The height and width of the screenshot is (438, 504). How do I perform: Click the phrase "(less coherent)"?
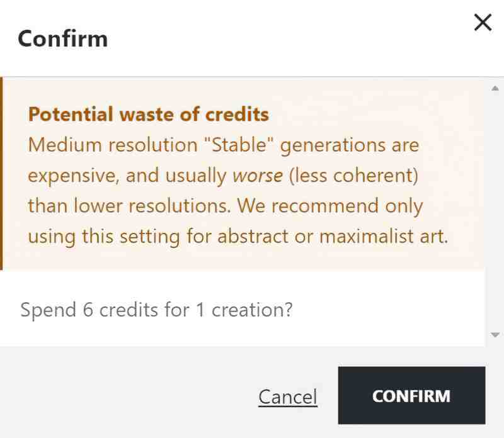click(353, 176)
